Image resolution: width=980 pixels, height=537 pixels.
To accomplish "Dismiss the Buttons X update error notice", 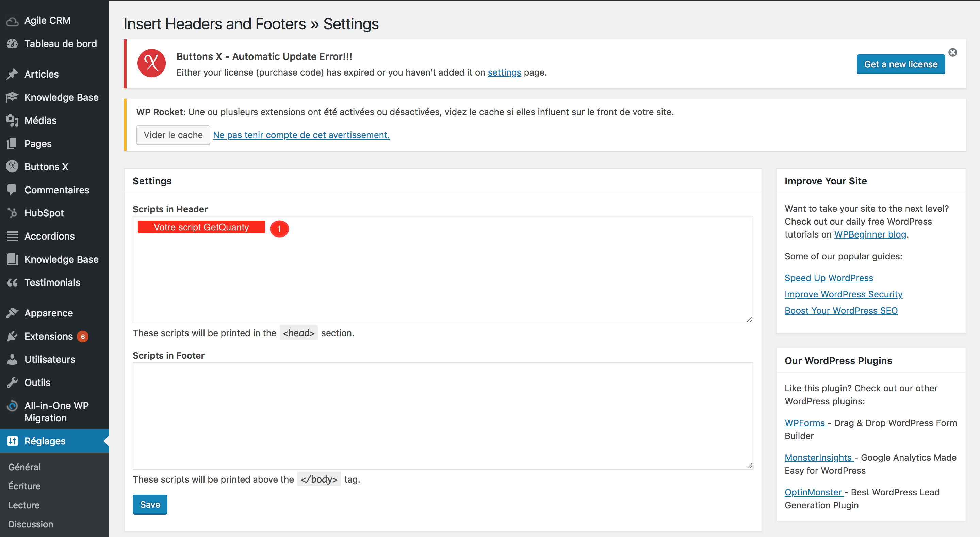I will point(953,52).
